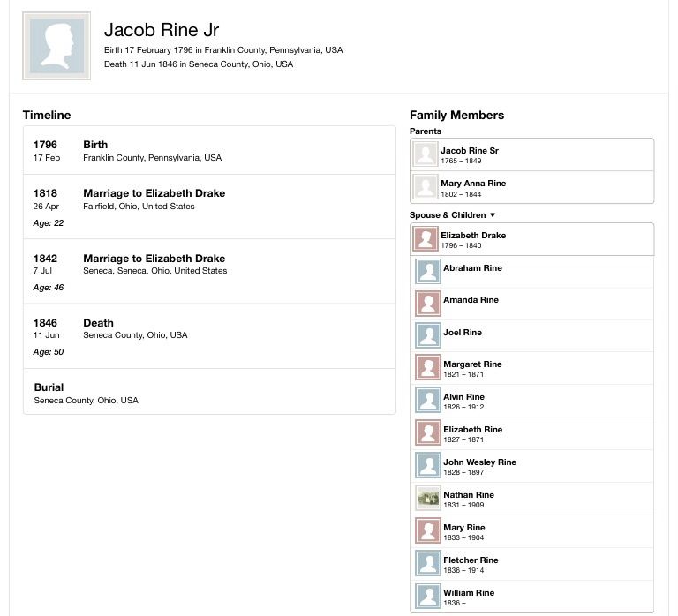
Task: Open the Burial timeline entry
Action: 209,392
